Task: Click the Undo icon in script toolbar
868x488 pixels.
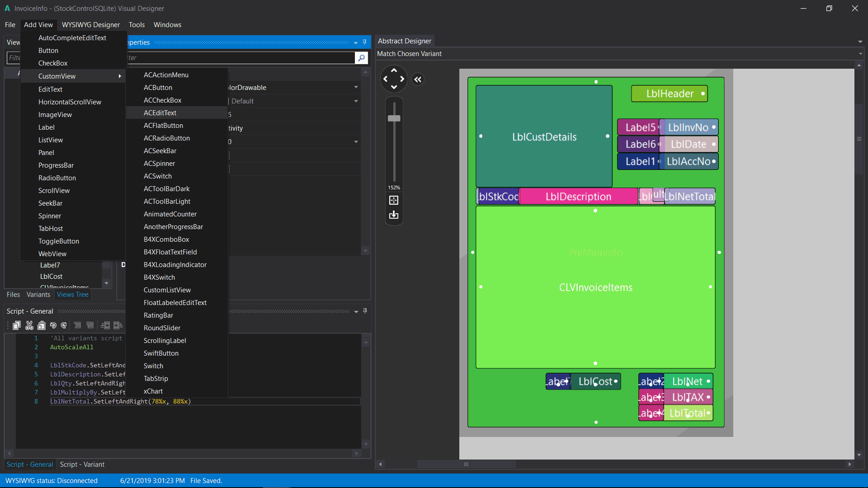Action: click(53, 325)
